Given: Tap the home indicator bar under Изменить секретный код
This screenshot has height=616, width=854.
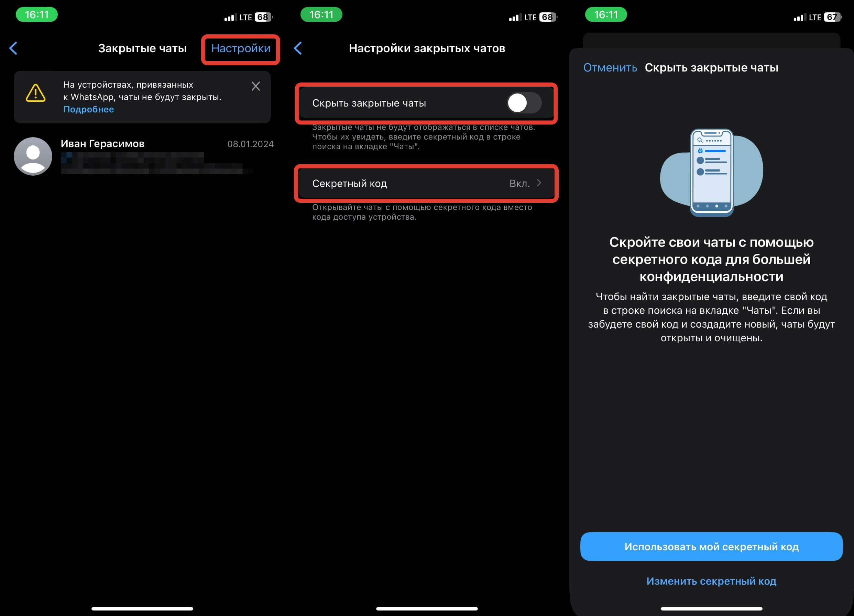Looking at the screenshot, I should click(x=711, y=608).
